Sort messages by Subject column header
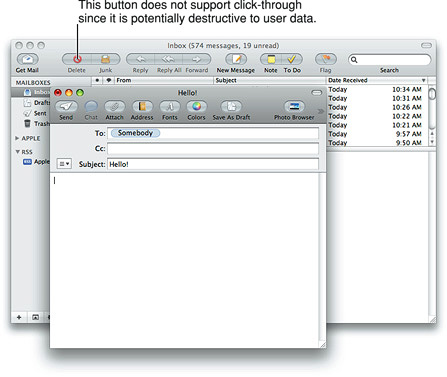Screen dimensions: 447x377 point(269,80)
